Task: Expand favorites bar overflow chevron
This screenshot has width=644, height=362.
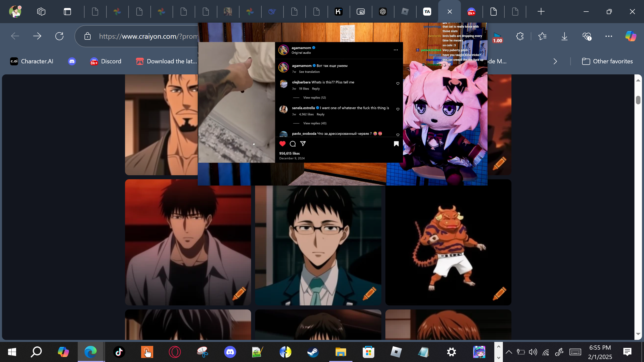Action: 555,61
